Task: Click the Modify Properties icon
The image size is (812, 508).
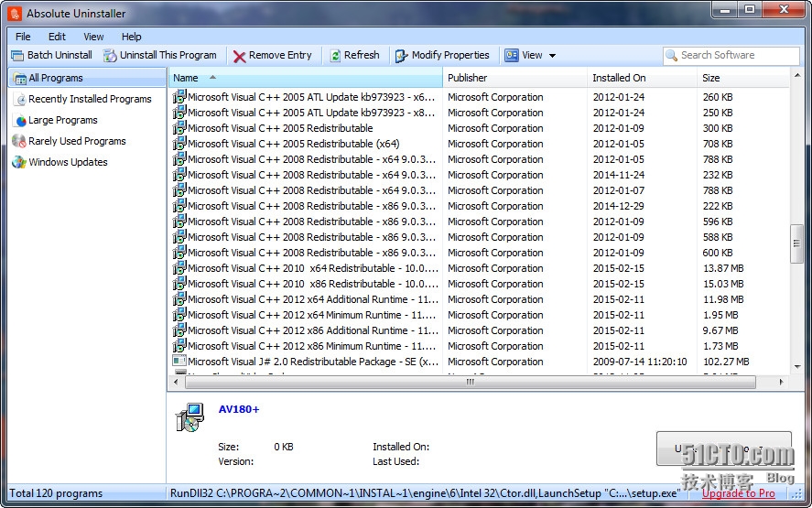Action: click(x=401, y=56)
